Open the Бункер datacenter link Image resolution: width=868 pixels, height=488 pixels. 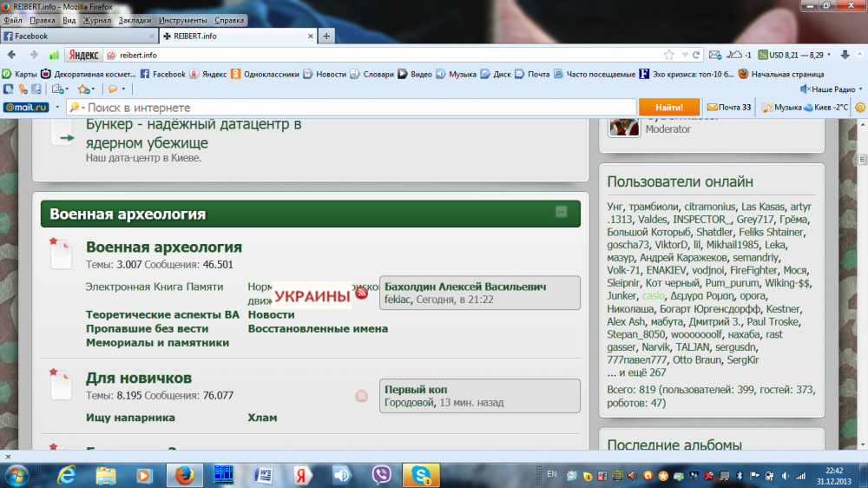(x=194, y=134)
